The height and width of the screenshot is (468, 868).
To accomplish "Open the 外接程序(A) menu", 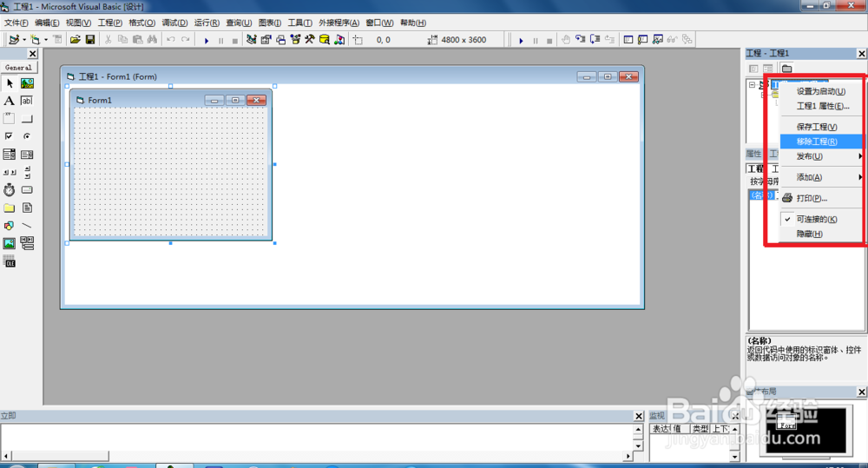I will point(339,23).
